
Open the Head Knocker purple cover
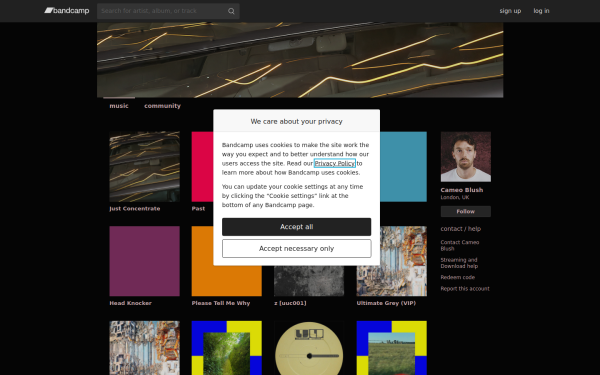pyautogui.click(x=144, y=261)
